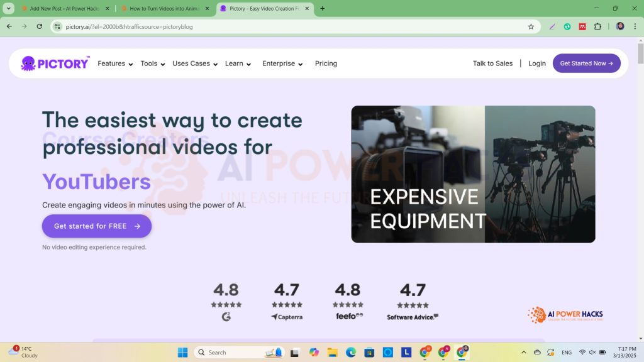Click the 'Get started for FREE' button
This screenshot has width=644, height=362.
click(x=96, y=226)
